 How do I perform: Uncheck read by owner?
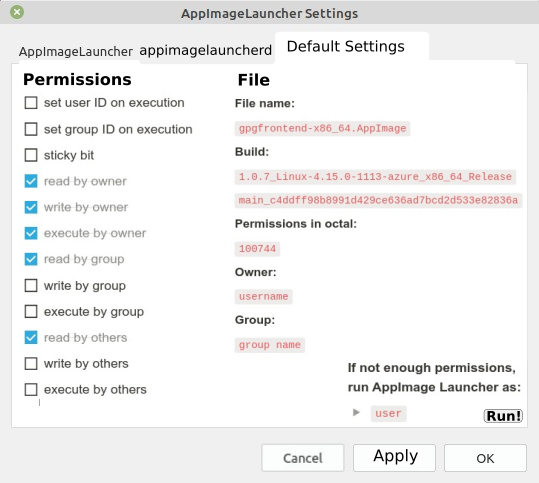[x=31, y=181]
